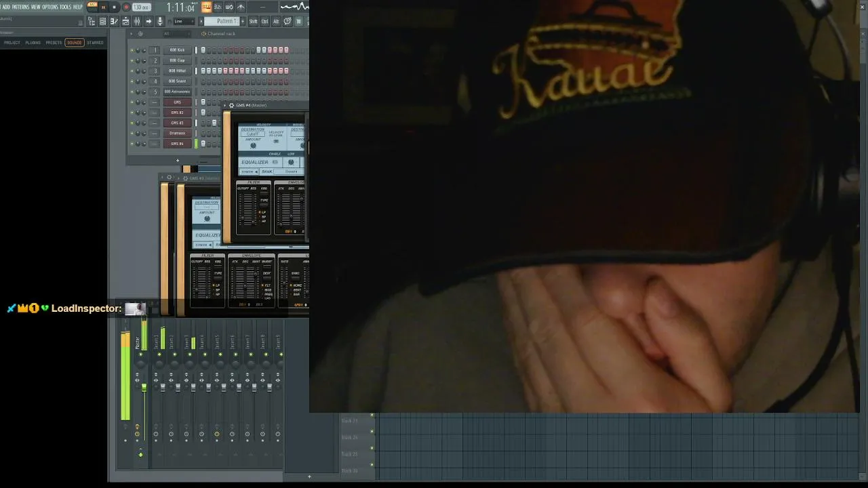The image size is (868, 488).
Task: Open the HELP menu
Action: click(77, 7)
